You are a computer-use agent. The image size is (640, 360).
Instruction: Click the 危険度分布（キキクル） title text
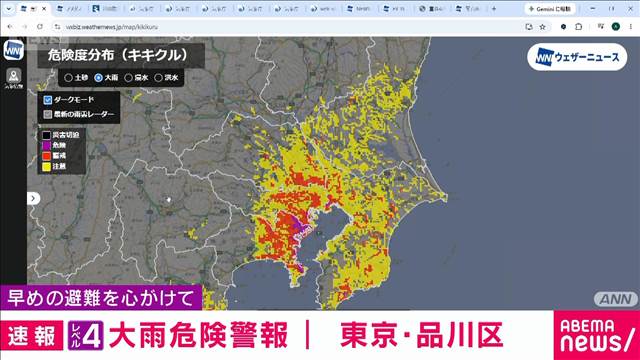(x=118, y=56)
